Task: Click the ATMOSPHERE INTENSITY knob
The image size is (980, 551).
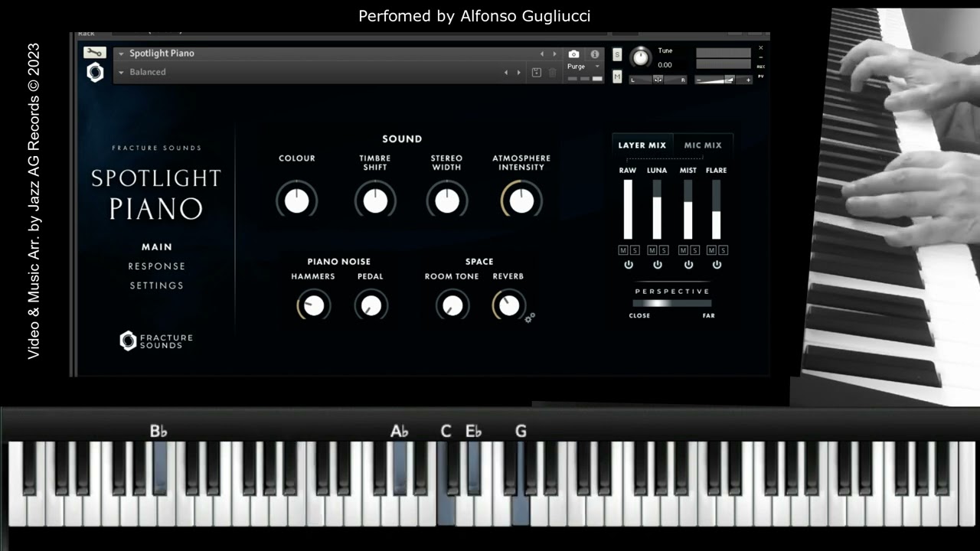Action: [x=521, y=201]
